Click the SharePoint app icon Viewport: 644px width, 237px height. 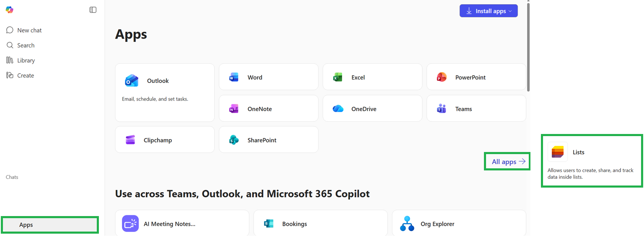(233, 140)
